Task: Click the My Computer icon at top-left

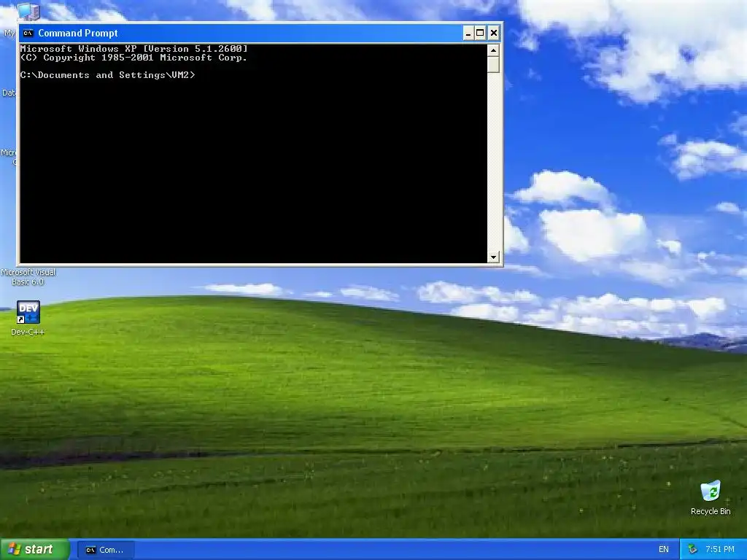Action: pos(28,10)
